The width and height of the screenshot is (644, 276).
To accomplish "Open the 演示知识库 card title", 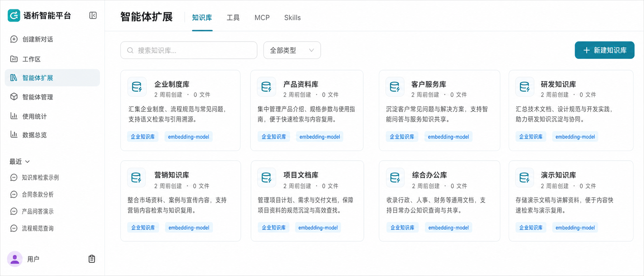I will click(558, 175).
